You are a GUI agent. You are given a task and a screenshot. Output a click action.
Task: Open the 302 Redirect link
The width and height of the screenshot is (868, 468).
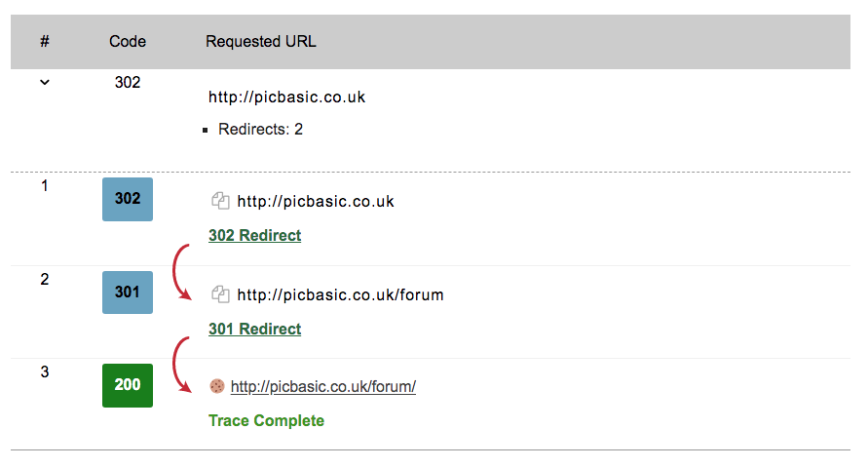(x=254, y=235)
